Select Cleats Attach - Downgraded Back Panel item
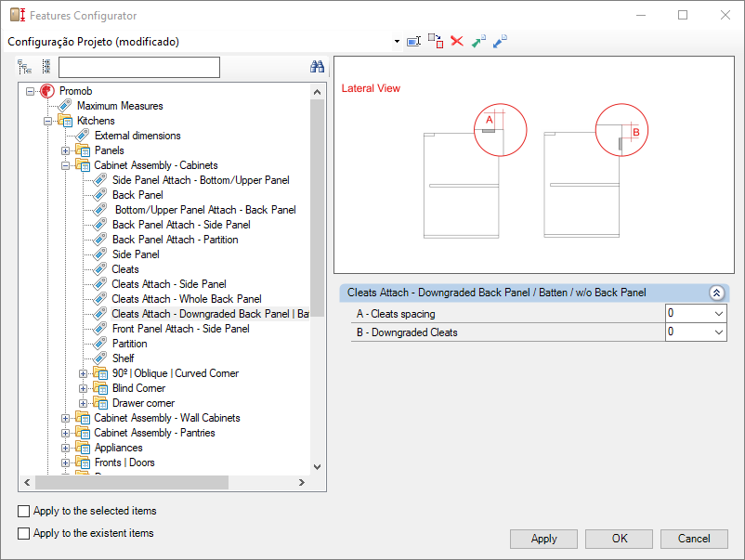This screenshot has width=745, height=560. [210, 314]
